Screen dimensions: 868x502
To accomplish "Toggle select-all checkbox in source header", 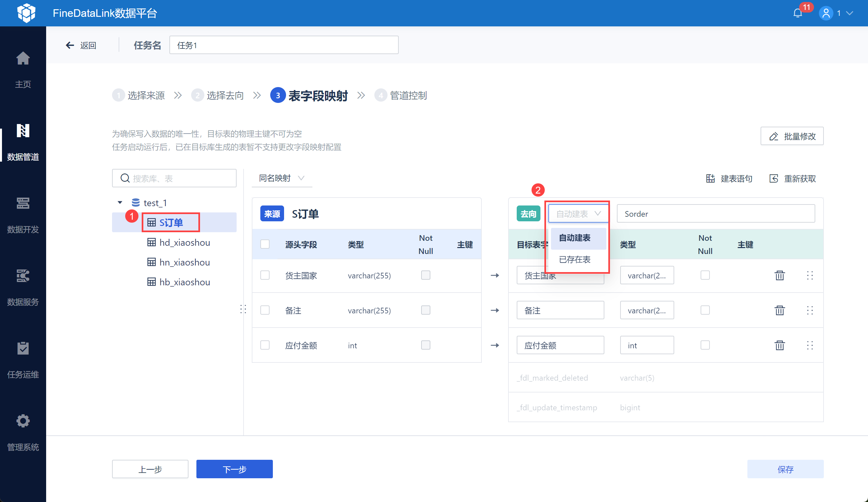I will (x=265, y=244).
